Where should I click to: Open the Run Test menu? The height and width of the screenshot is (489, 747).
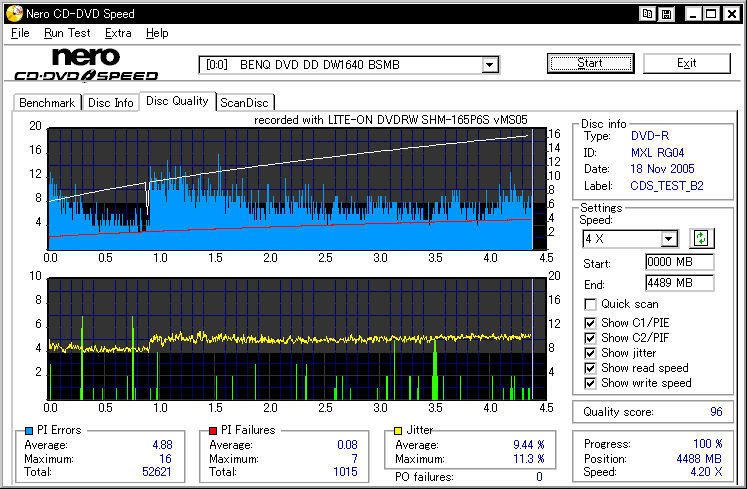[x=67, y=33]
